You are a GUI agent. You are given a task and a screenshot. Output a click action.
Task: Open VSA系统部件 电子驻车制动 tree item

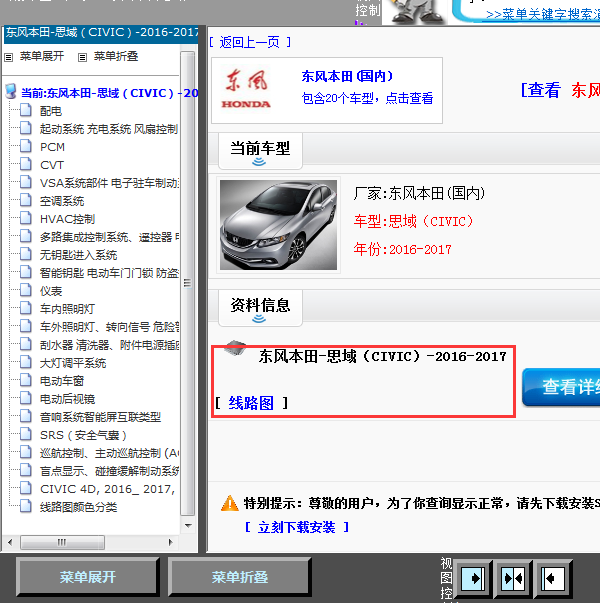[110, 183]
